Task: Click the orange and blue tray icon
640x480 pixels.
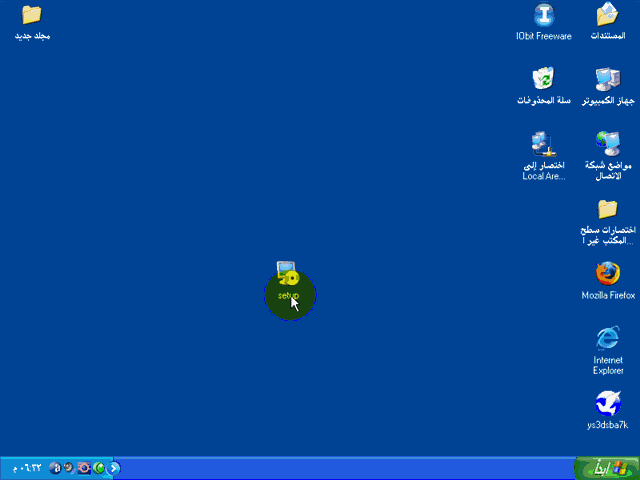Action: coord(84,467)
